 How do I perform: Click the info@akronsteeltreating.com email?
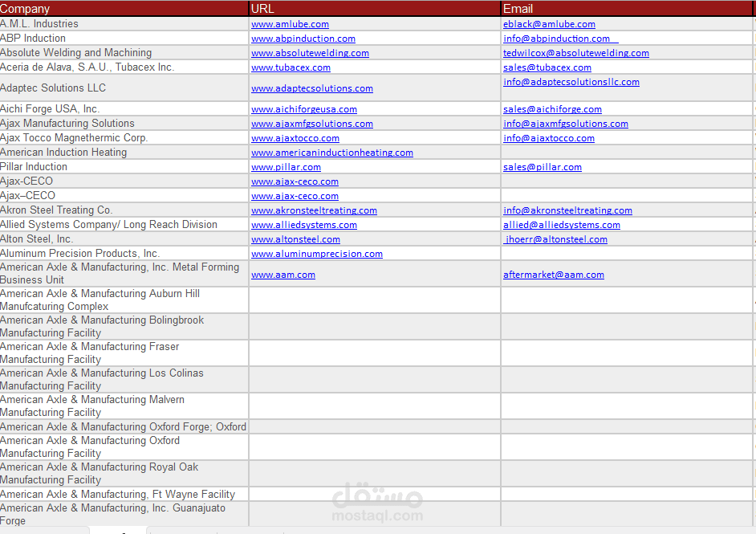(567, 211)
